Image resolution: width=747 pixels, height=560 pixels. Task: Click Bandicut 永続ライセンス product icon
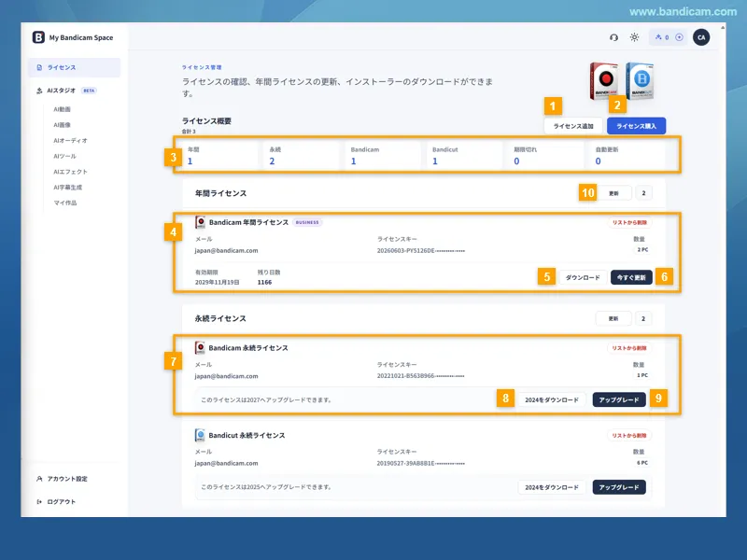201,435
